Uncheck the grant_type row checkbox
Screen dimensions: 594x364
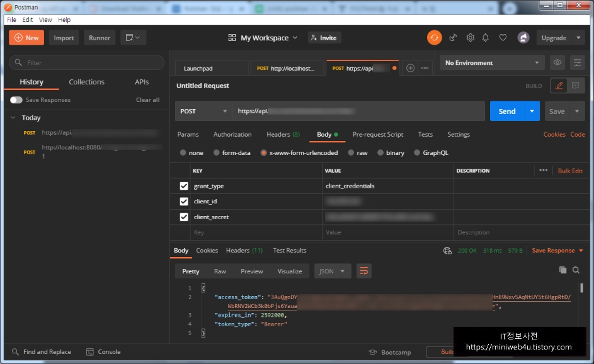click(184, 186)
